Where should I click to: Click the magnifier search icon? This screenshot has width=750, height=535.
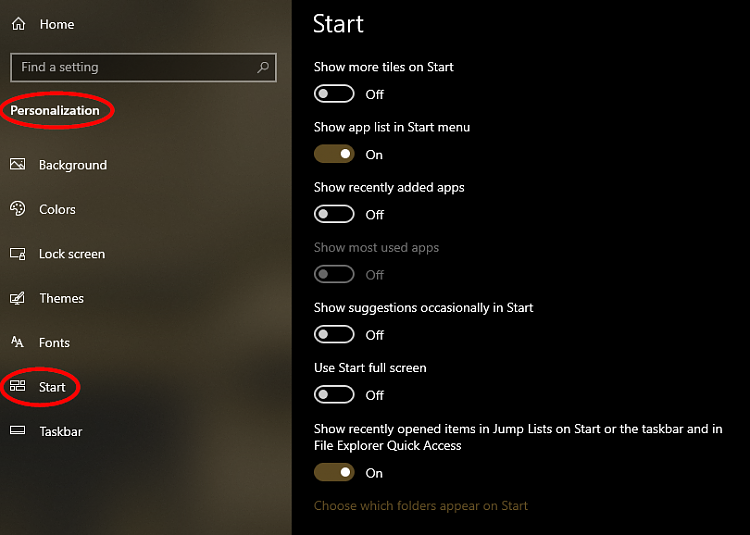[x=263, y=67]
